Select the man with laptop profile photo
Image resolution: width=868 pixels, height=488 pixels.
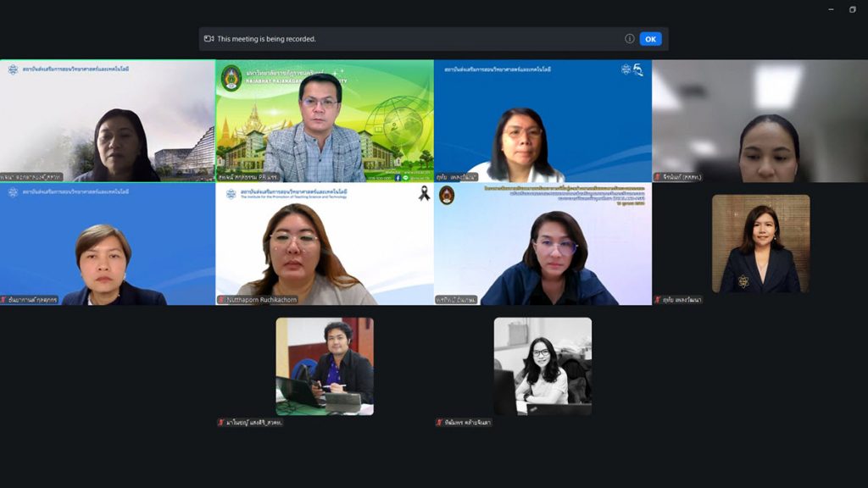(x=325, y=366)
